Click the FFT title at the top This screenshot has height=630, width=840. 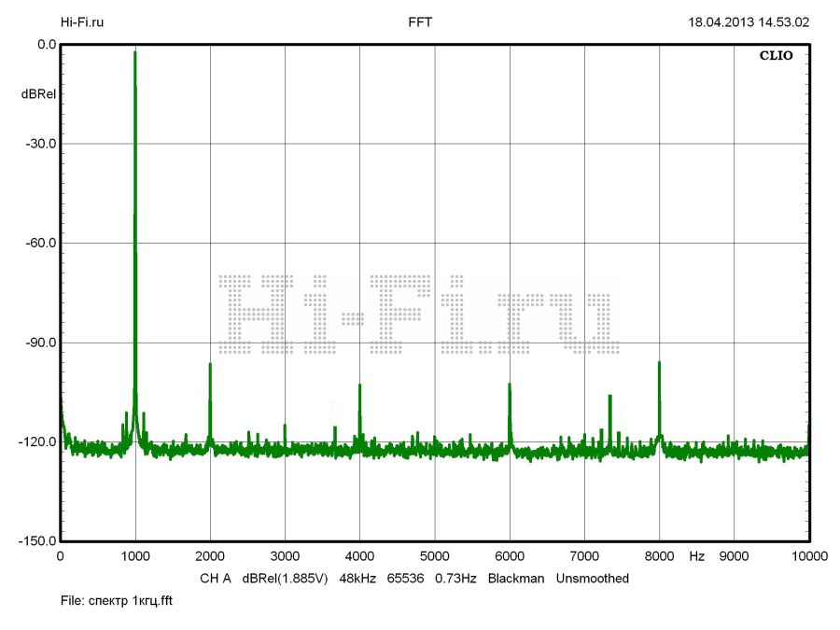click(x=420, y=22)
